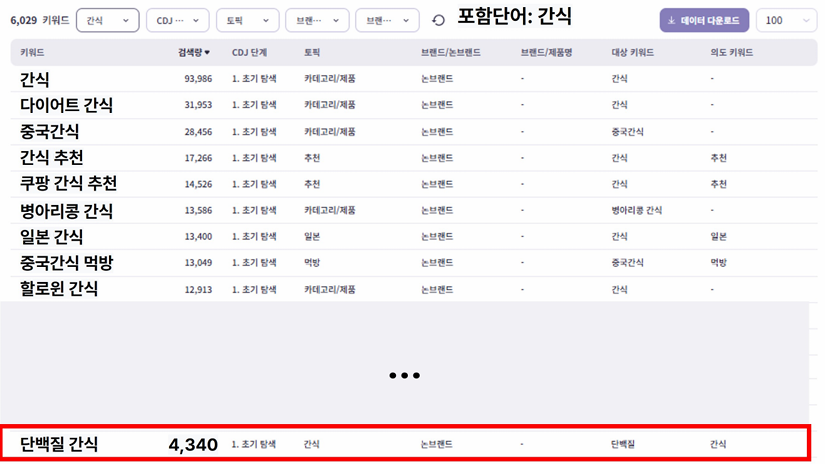Expand the CDJ filter dropdown
Image resolution: width=825 pixels, height=464 pixels.
tap(177, 20)
